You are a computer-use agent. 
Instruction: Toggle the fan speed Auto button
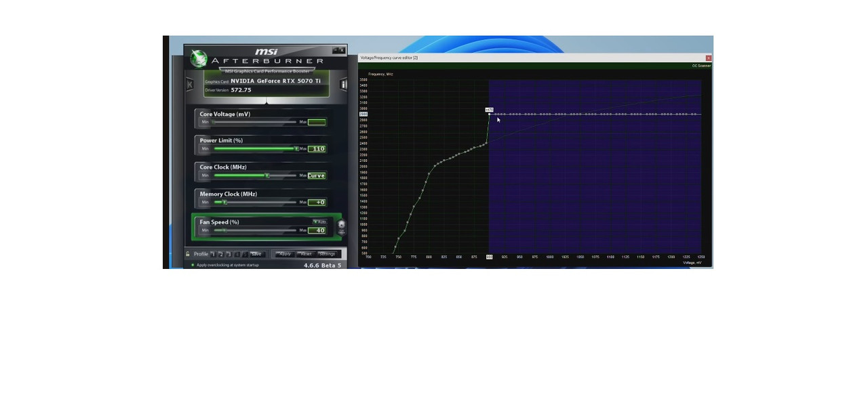(x=319, y=222)
